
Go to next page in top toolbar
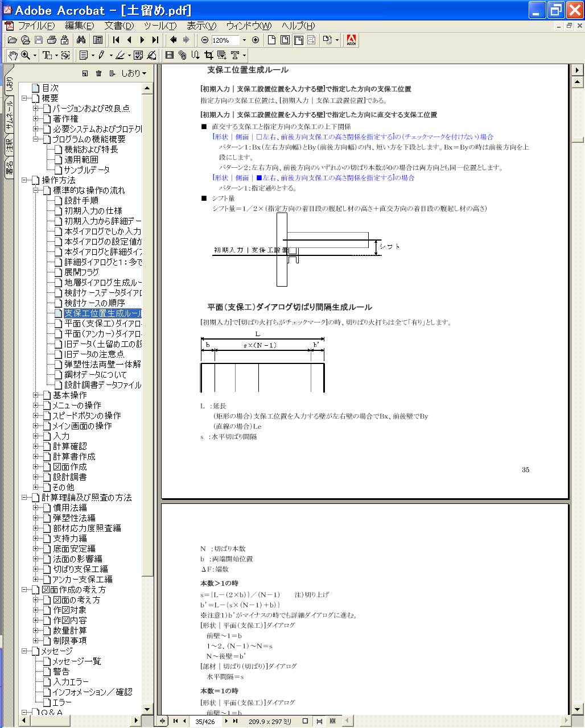pos(142,40)
